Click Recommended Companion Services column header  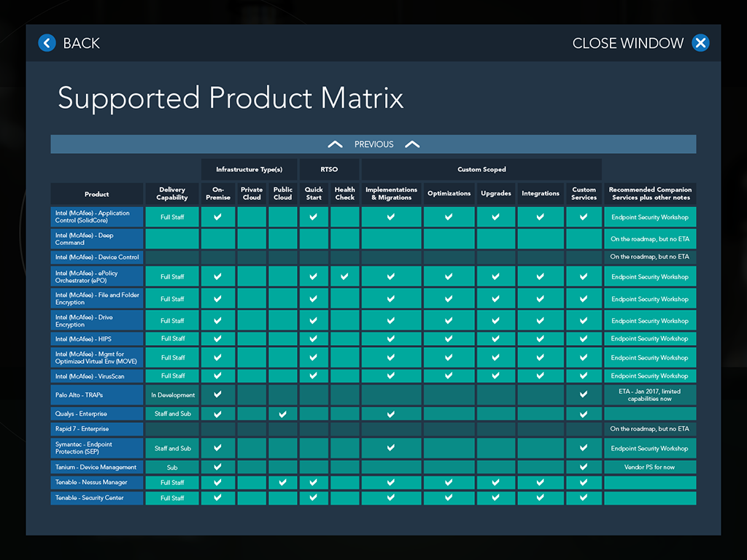(x=650, y=194)
